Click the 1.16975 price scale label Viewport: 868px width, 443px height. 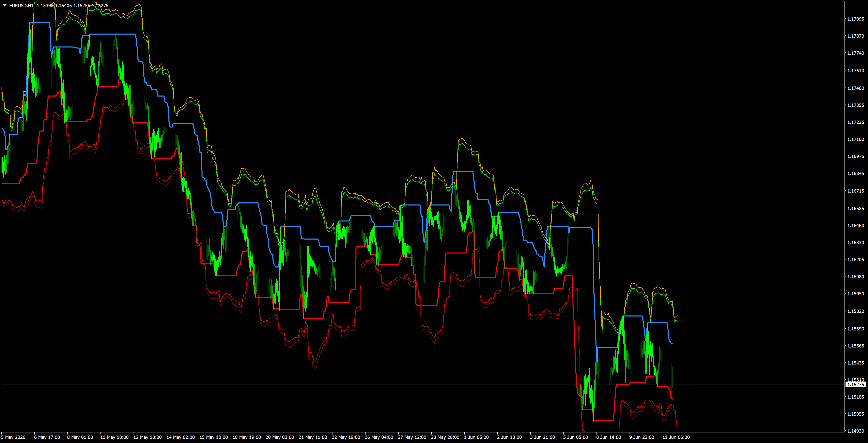click(x=856, y=156)
